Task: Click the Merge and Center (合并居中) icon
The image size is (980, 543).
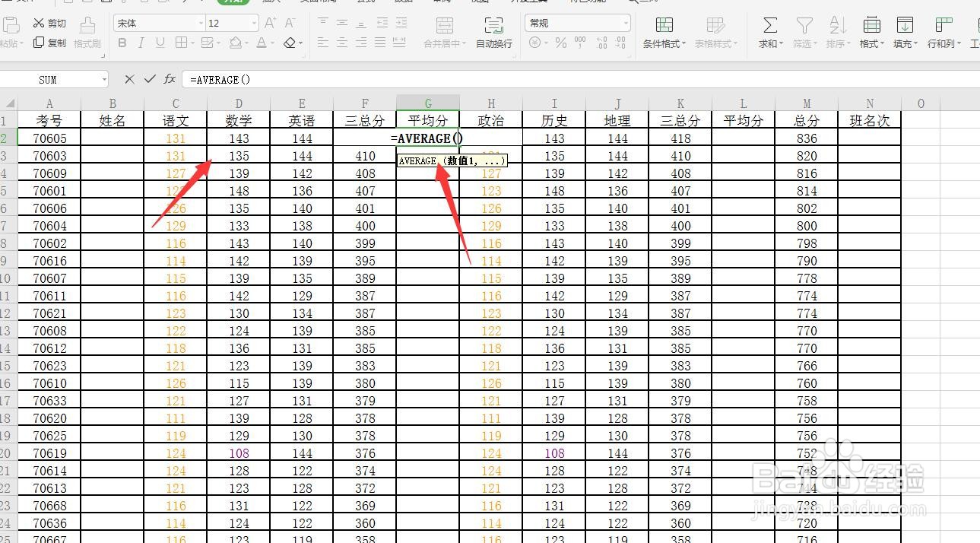Action: point(445,25)
